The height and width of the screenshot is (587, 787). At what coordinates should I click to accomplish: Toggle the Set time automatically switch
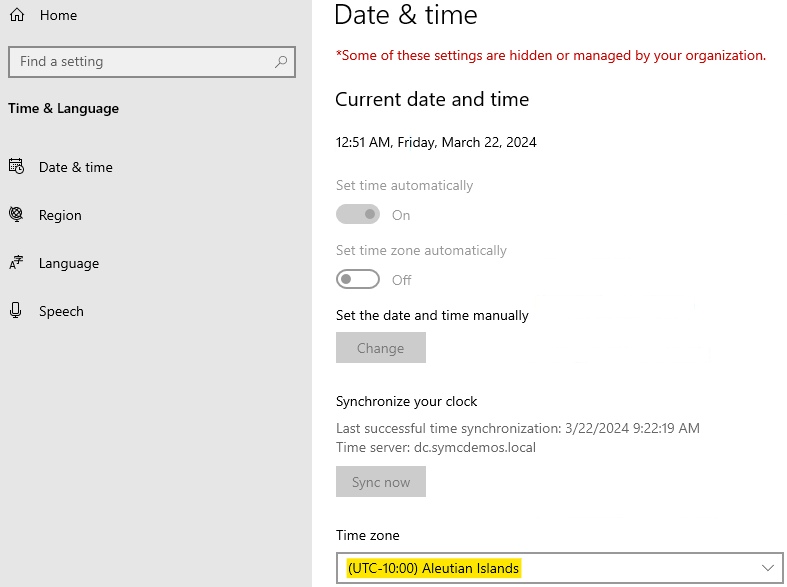point(358,215)
